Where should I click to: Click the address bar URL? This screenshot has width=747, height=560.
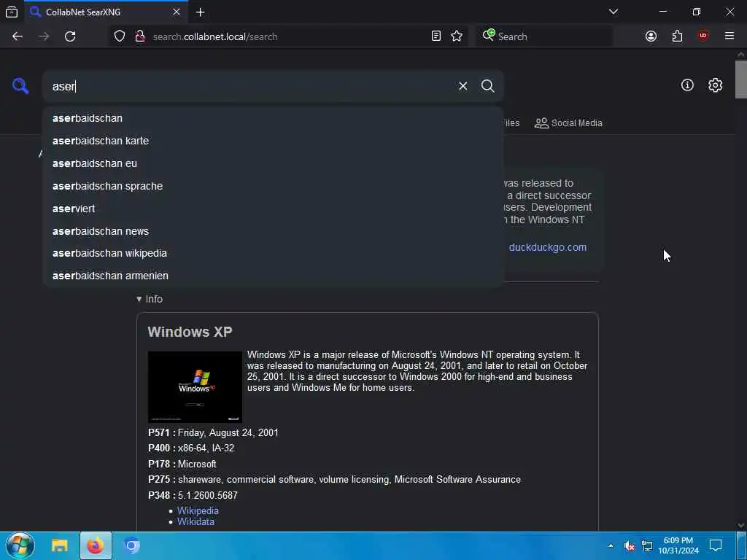pyautogui.click(x=215, y=36)
